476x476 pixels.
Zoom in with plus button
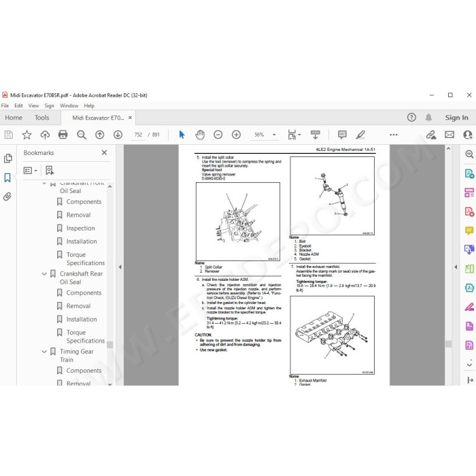click(x=236, y=135)
